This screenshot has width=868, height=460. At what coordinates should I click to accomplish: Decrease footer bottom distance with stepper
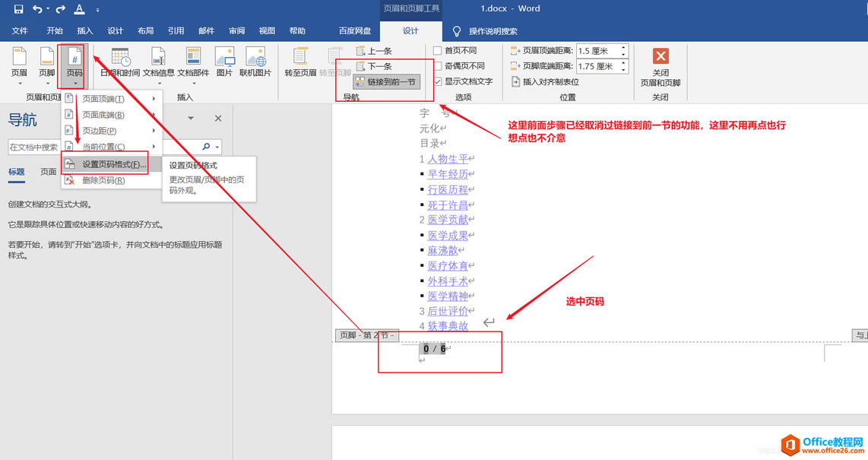624,70
